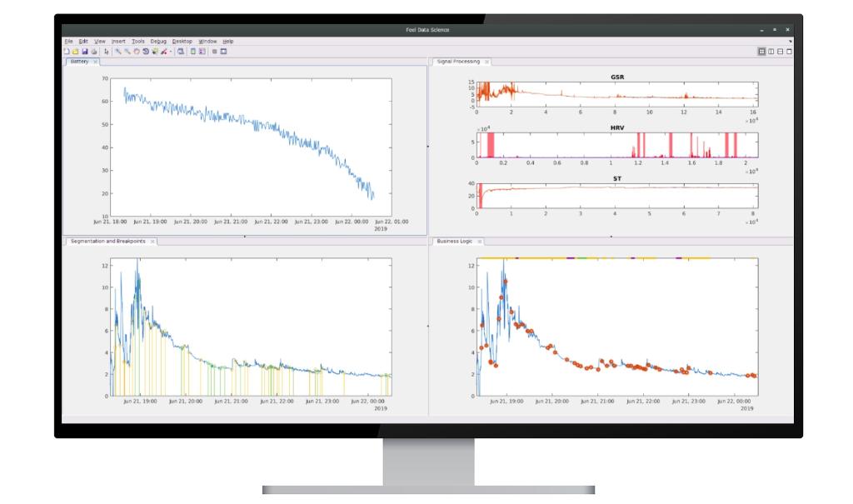The height and width of the screenshot is (504, 853).
Task: Switch to side-by-side tile layout
Action: coord(771,52)
